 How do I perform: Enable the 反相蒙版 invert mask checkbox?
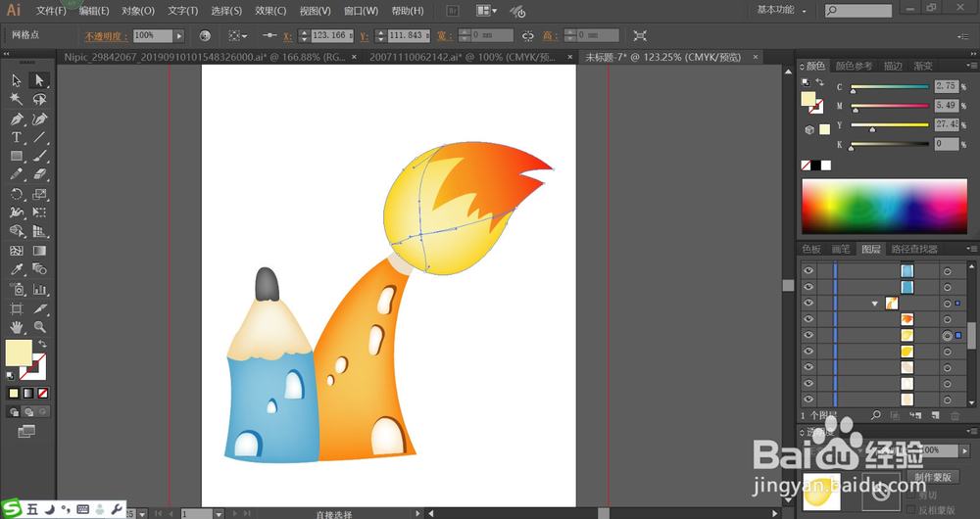click(x=910, y=510)
